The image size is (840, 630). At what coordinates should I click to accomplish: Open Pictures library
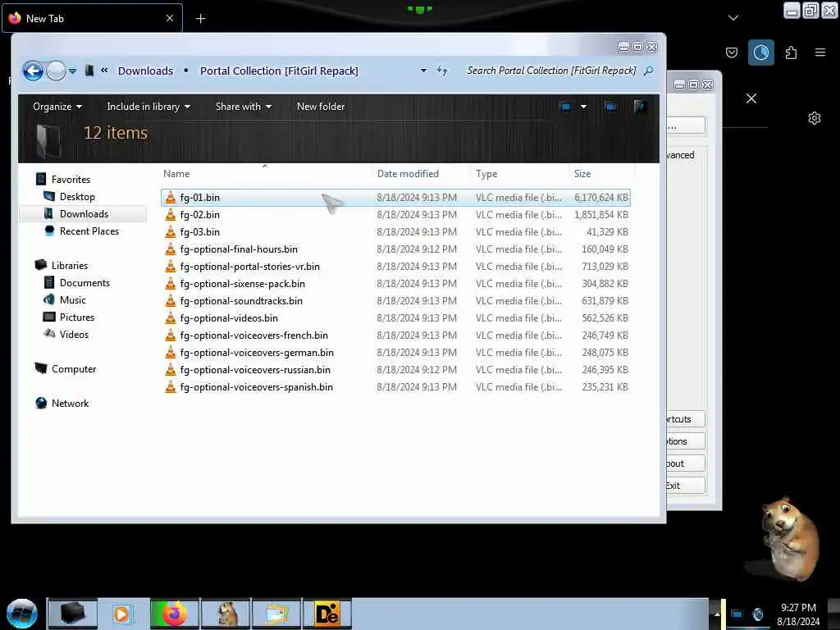click(x=76, y=317)
